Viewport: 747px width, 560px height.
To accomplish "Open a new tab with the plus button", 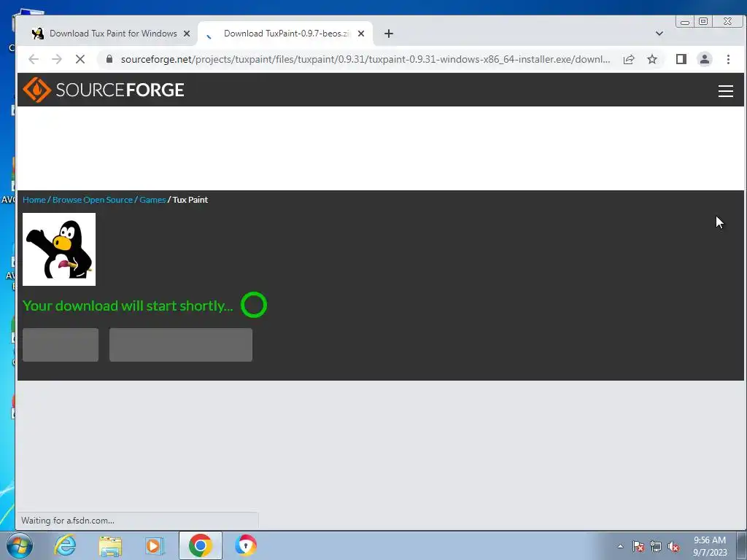I will point(389,34).
